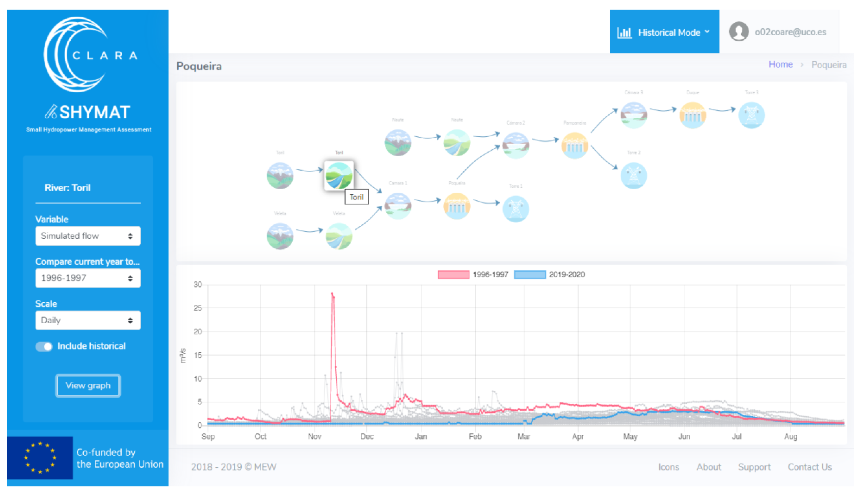Screen dimensions: 868x495
Task: Expand the compare year dropdown 1996-1997
Action: pyautogui.click(x=88, y=278)
